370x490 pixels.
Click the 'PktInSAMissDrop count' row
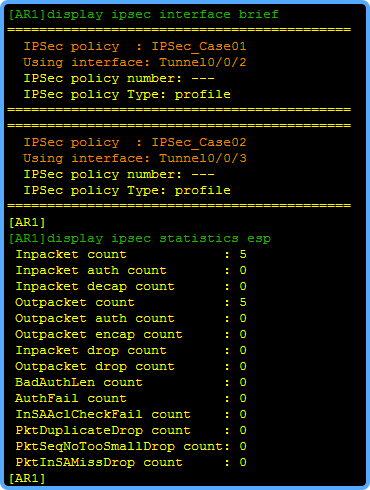[131, 463]
